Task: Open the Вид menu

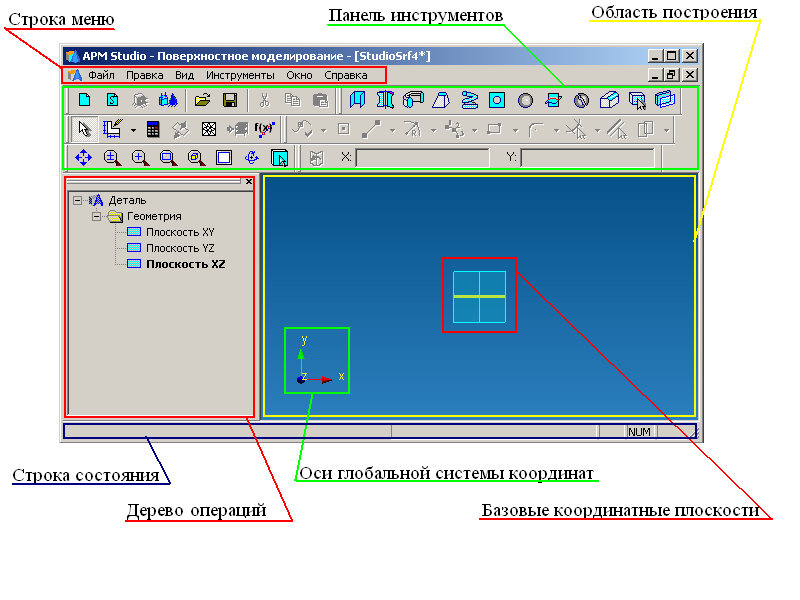Action: coord(184,76)
